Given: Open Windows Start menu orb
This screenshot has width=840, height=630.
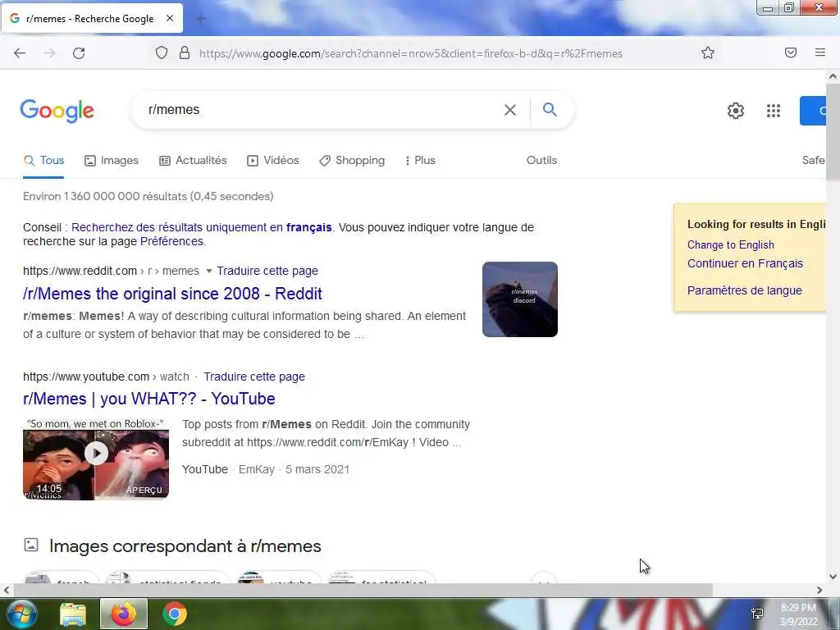Looking at the screenshot, I should [x=22, y=614].
